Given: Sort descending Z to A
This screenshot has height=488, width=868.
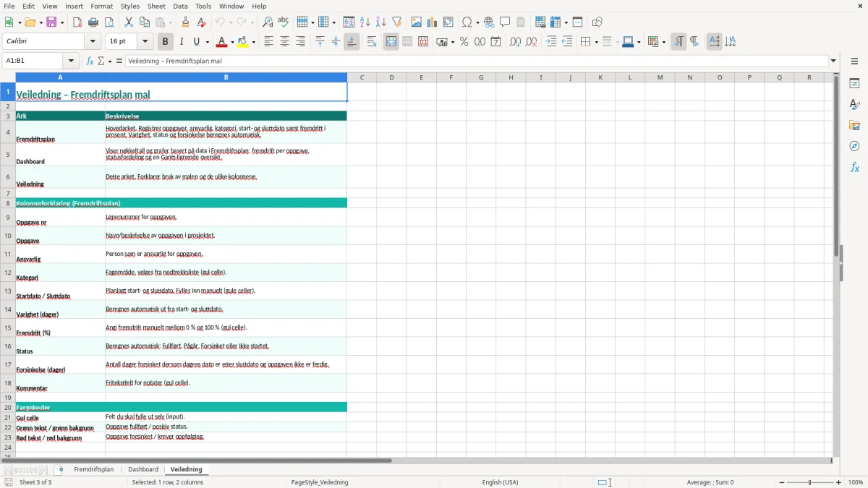Looking at the screenshot, I should (x=381, y=22).
